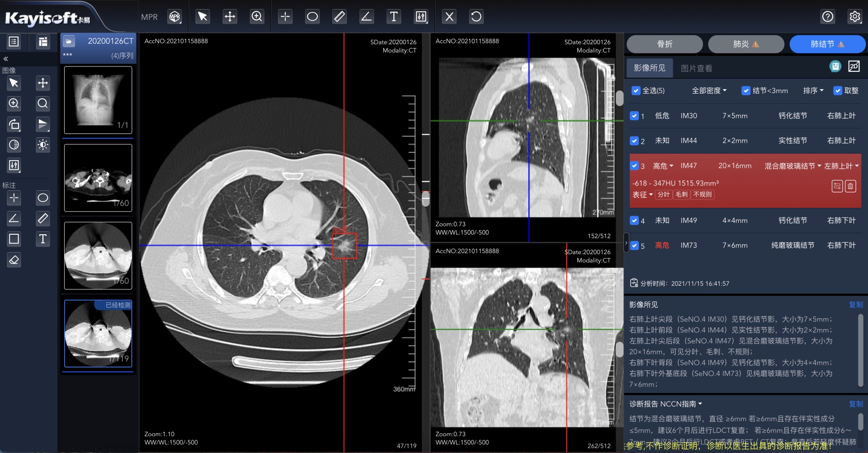Screen dimensions: 868x453
Task: Delete nodule 3 with trash icon
Action: pos(850,186)
